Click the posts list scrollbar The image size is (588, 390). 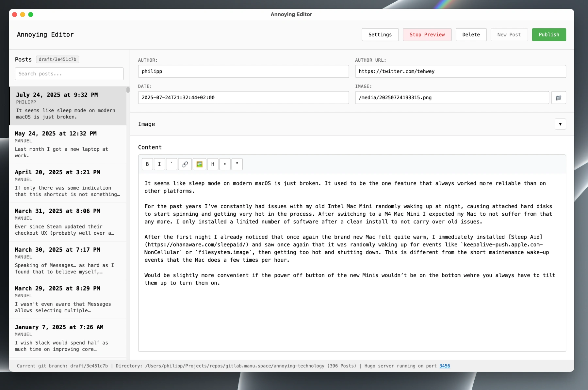coord(128,90)
